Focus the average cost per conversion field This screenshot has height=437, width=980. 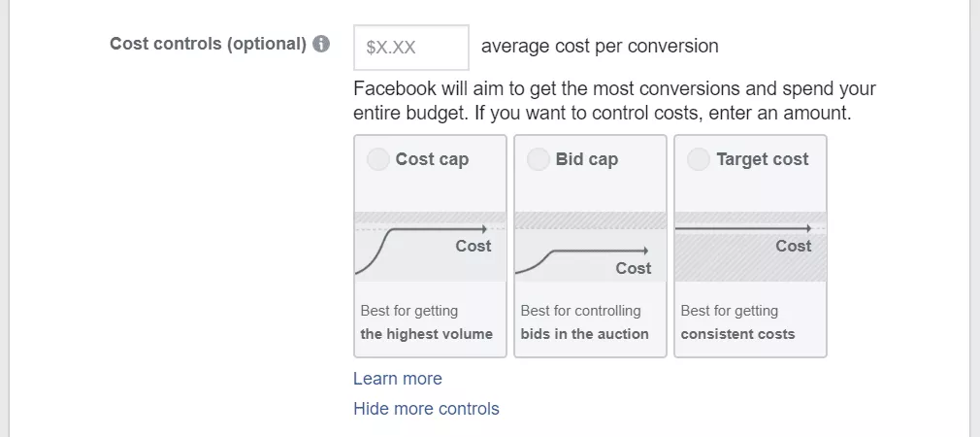point(411,47)
